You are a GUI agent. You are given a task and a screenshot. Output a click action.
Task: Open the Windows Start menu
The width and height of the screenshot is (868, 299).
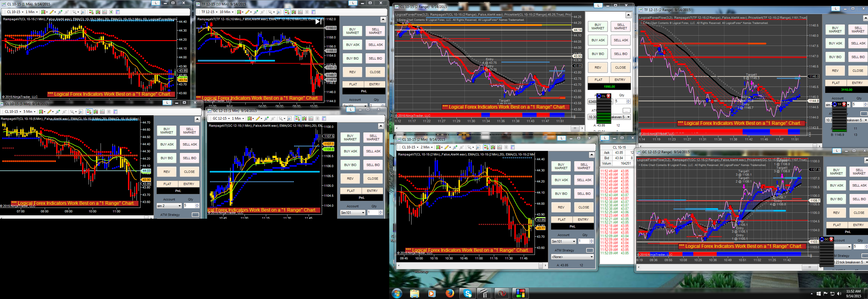click(397, 293)
